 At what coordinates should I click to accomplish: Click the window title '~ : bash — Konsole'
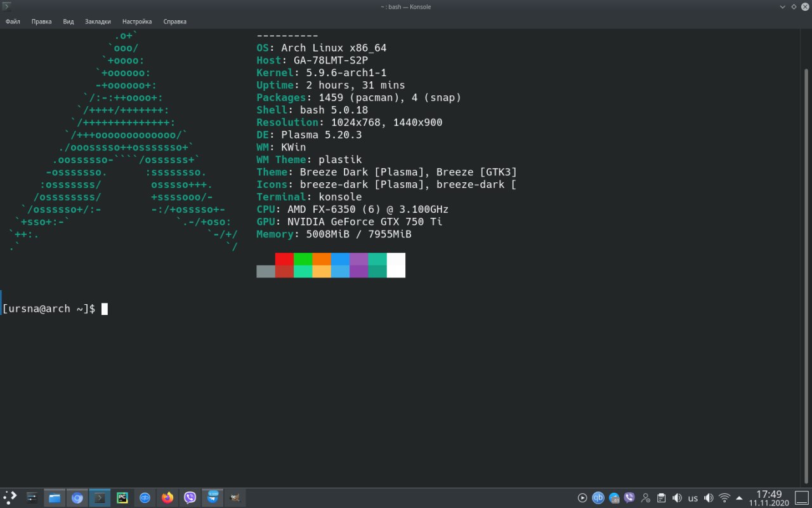406,6
